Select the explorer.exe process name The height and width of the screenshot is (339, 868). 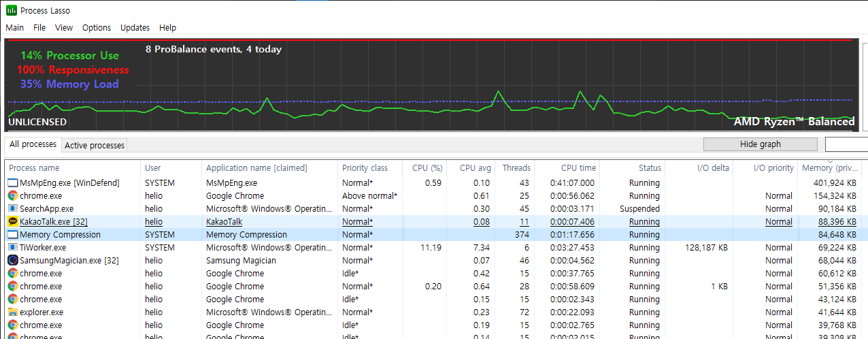click(x=41, y=312)
